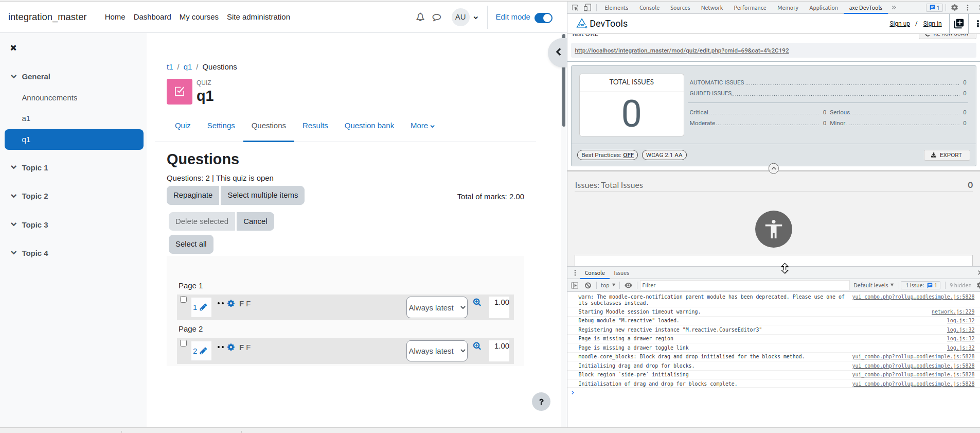
Task: Click the console Filter field
Action: pos(744,285)
